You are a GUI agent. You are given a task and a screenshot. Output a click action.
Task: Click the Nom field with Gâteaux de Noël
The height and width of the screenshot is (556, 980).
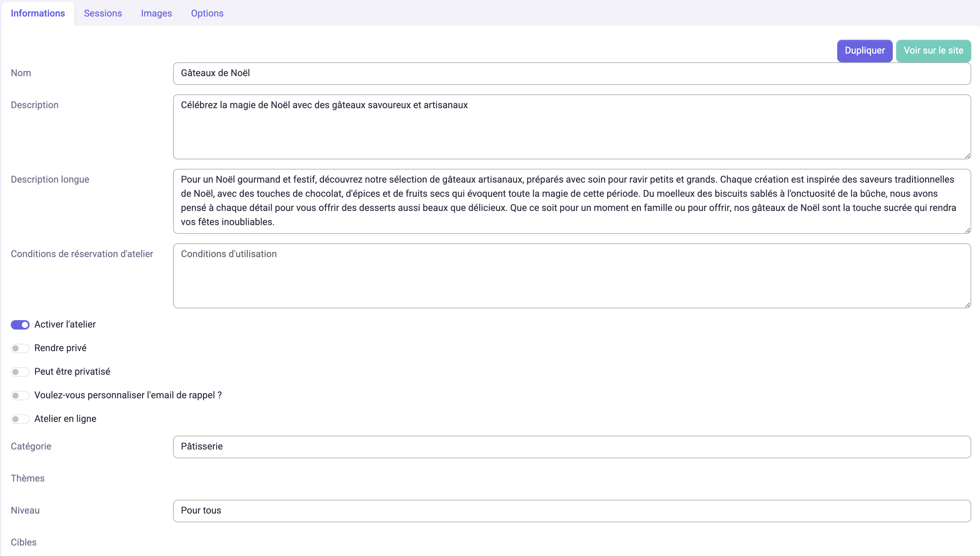(572, 74)
